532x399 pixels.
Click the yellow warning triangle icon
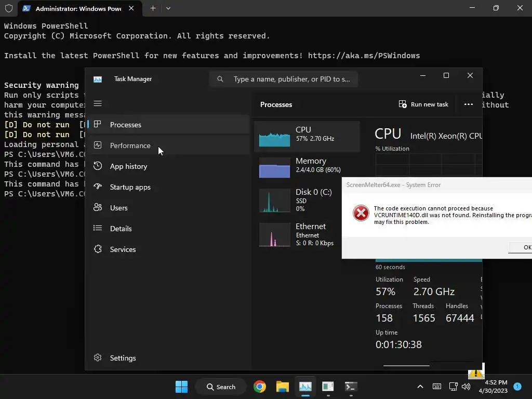[476, 373]
